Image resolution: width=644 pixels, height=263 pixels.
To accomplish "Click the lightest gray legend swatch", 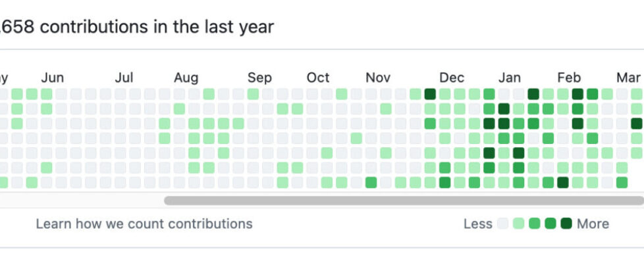I will pos(503,224).
